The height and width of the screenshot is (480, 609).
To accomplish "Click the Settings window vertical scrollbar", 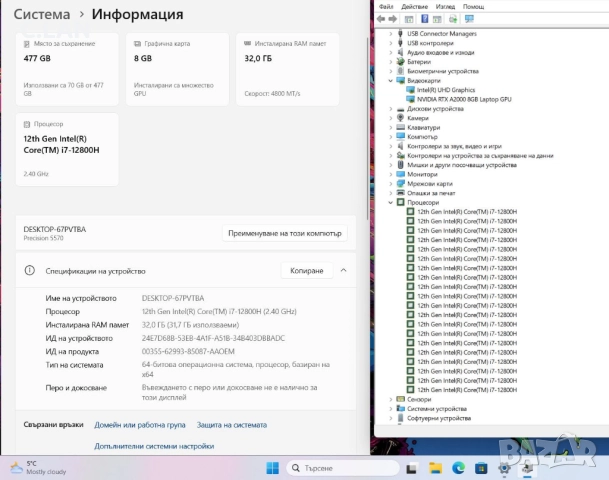I will [367, 128].
